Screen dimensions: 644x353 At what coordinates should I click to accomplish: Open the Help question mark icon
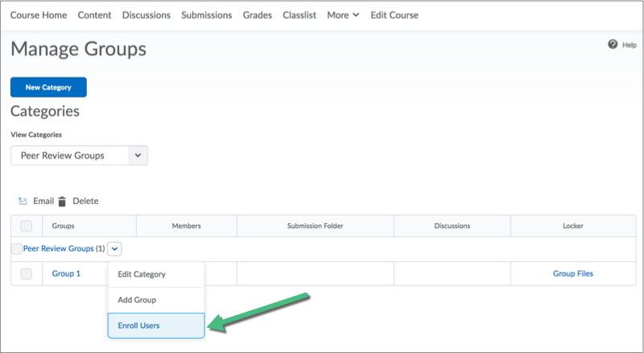[x=613, y=44]
